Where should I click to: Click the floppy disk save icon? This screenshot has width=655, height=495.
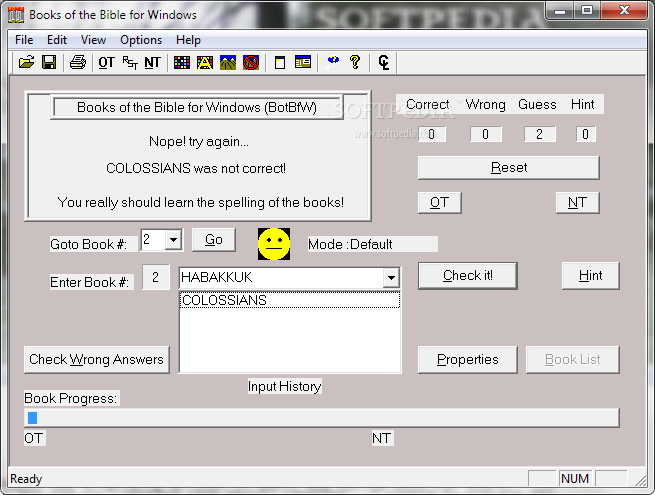click(x=49, y=63)
